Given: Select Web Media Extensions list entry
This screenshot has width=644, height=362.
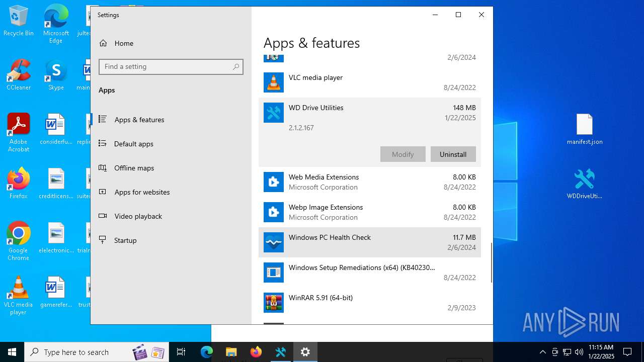Looking at the screenshot, I should 370,182.
